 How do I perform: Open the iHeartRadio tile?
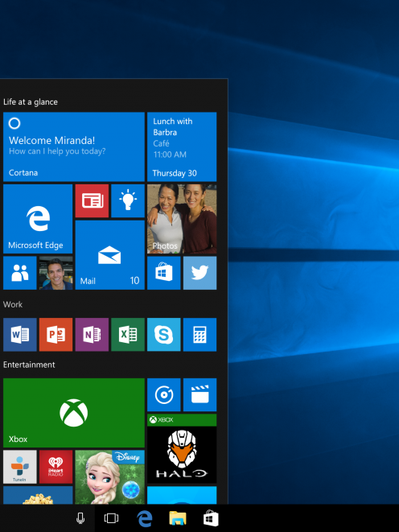56,467
